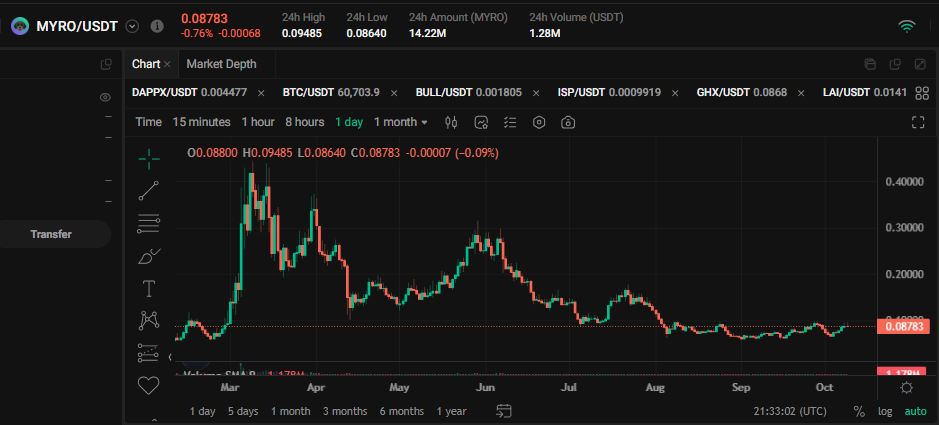Expand the chart panel with maximize icon
This screenshot has width=939, height=425.
click(x=920, y=64)
